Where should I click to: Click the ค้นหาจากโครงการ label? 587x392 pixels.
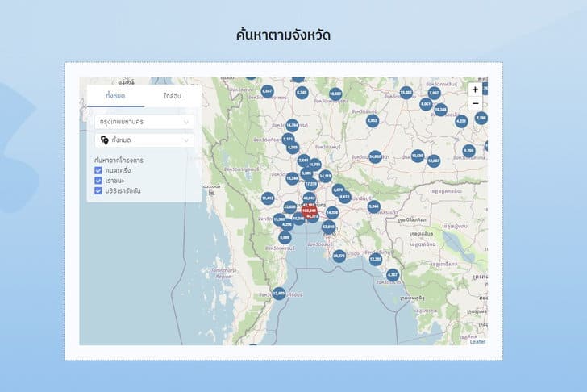(119, 161)
